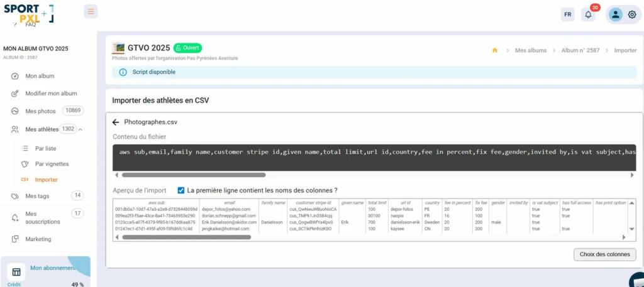Open the notifications bell
Image resolution: width=644 pixels, height=287 pixels.
pos(588,14)
